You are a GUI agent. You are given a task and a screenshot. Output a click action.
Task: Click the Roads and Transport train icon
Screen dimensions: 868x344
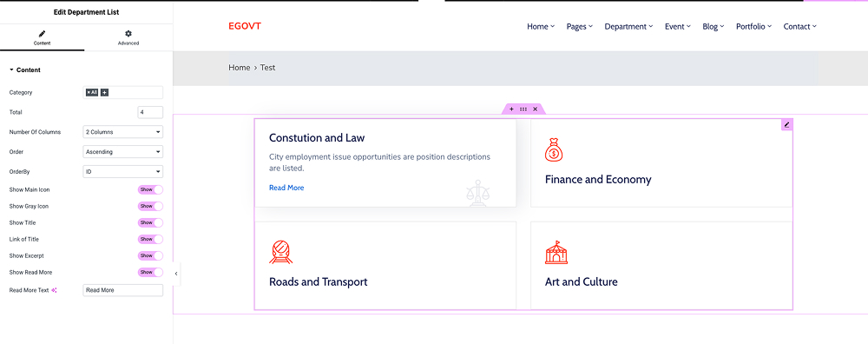280,253
